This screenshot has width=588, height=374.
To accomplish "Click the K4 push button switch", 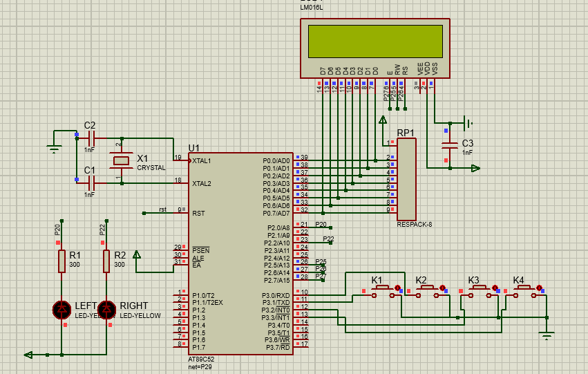I will (x=524, y=292).
